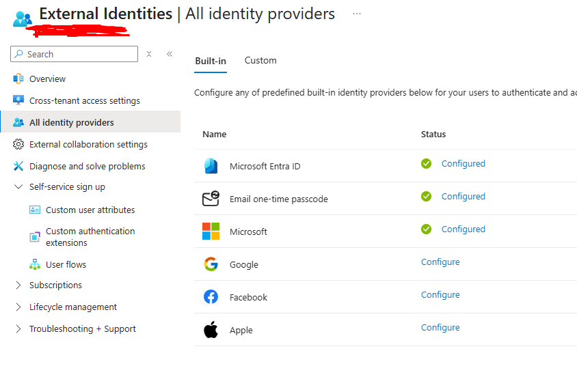Click the Self-service sign up label
The width and height of the screenshot is (577, 392).
(68, 187)
